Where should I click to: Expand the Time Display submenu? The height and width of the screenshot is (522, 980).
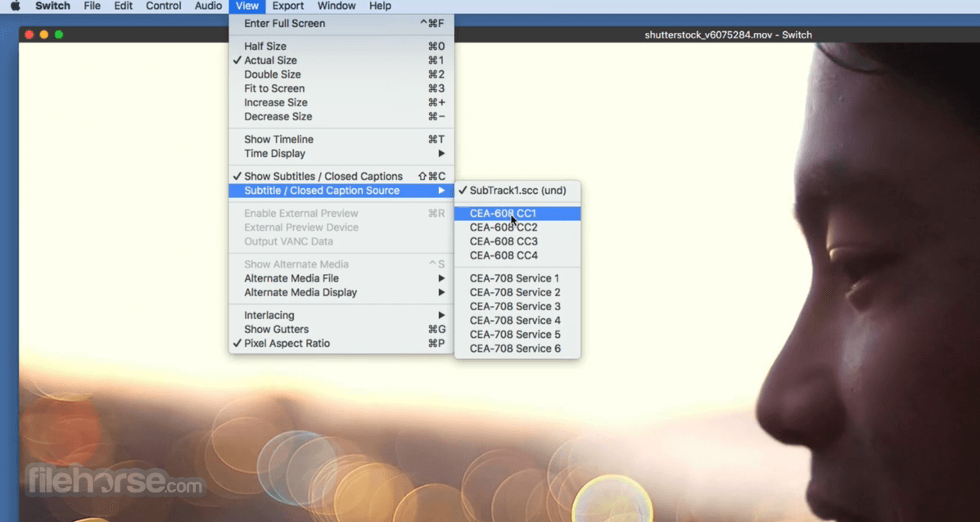(341, 154)
